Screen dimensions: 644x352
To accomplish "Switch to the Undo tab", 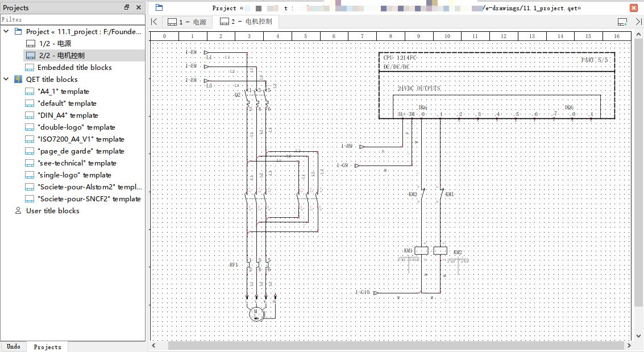I will coord(13,346).
